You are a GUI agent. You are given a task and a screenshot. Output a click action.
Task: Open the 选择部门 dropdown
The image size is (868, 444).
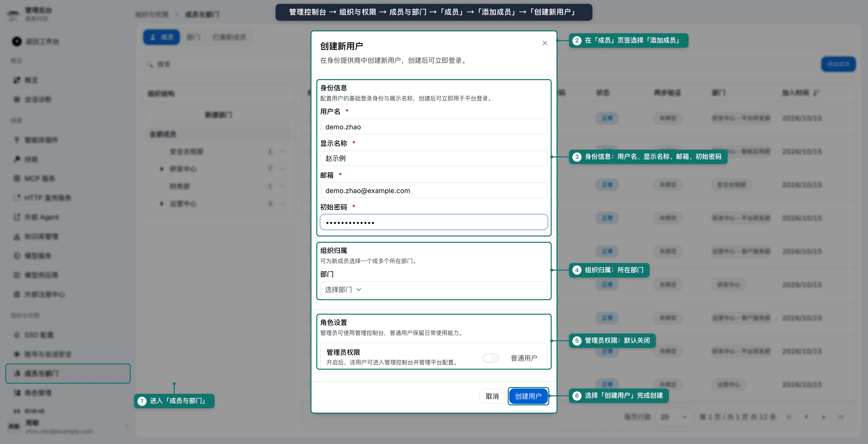click(x=434, y=290)
